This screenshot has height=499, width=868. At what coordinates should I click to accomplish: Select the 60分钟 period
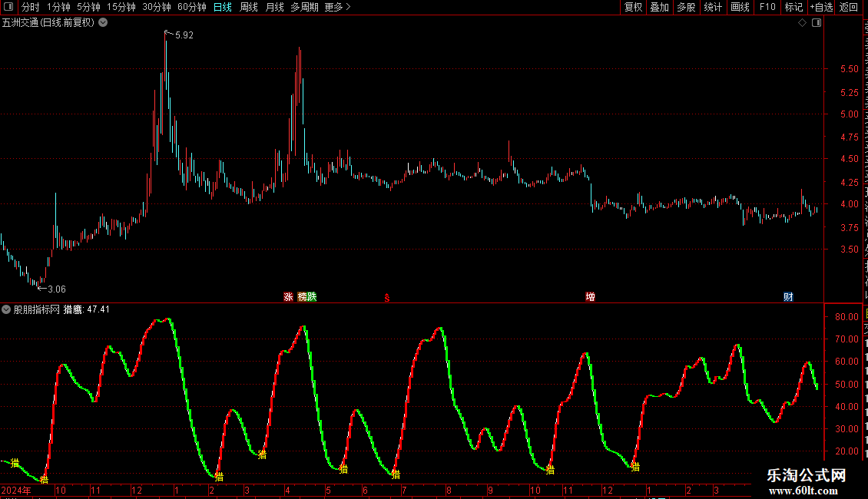(192, 7)
